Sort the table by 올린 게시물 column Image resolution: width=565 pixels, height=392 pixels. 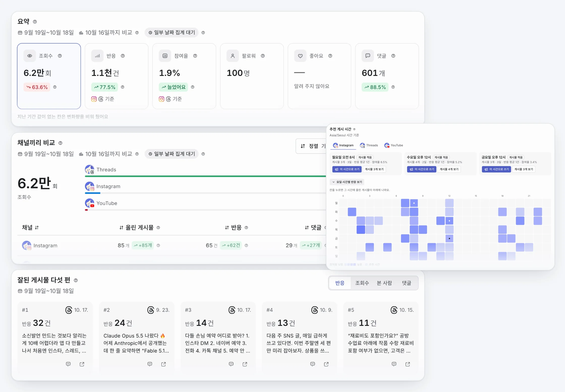pos(136,228)
